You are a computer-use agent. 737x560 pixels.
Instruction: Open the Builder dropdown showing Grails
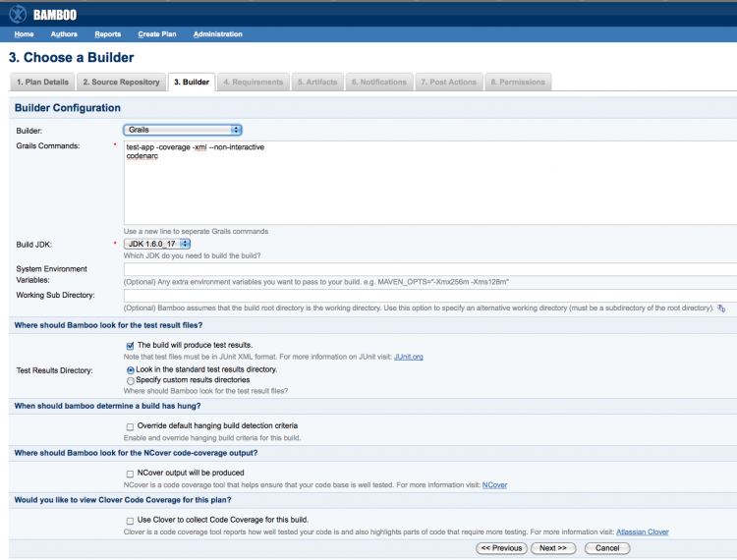click(x=183, y=130)
